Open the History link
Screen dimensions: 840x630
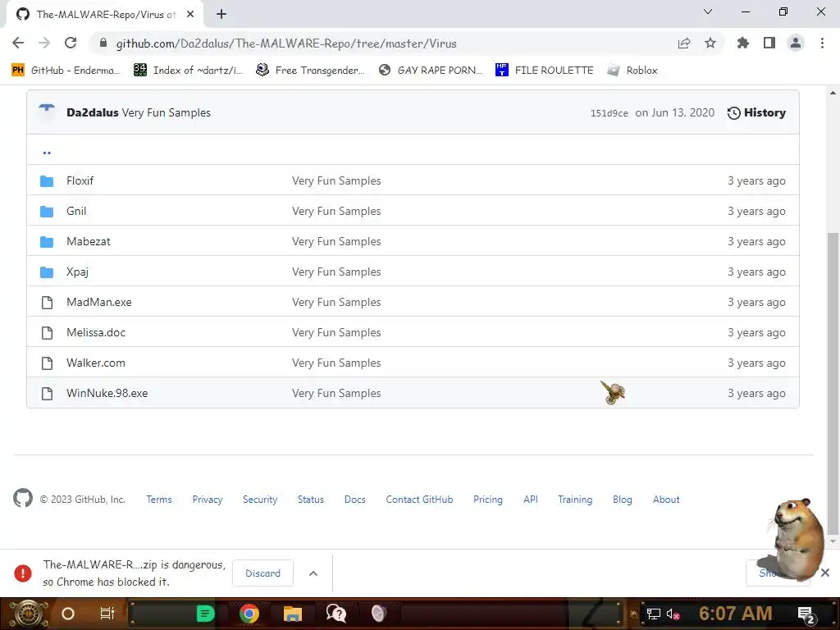pyautogui.click(x=756, y=112)
